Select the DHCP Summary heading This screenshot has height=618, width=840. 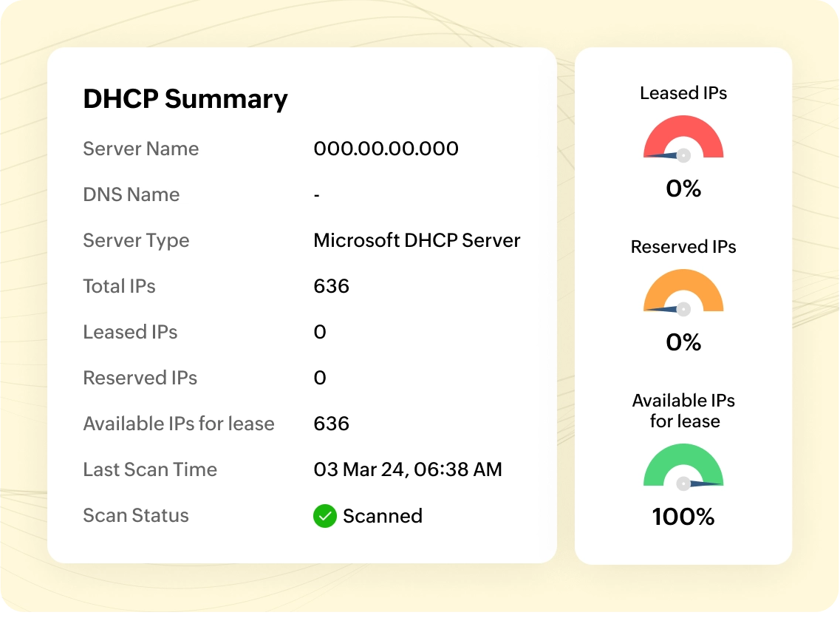pos(185,99)
